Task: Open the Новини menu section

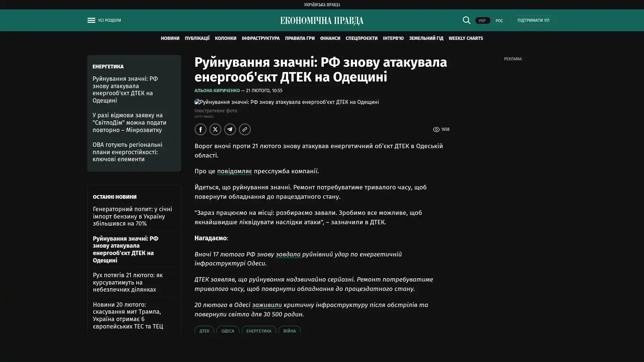Action: click(170, 38)
